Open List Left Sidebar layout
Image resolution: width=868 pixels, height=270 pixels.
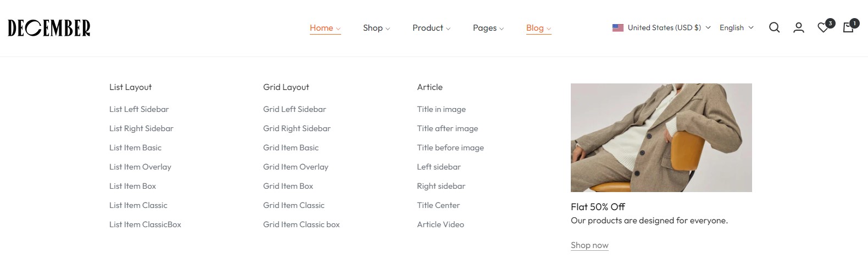click(x=139, y=109)
